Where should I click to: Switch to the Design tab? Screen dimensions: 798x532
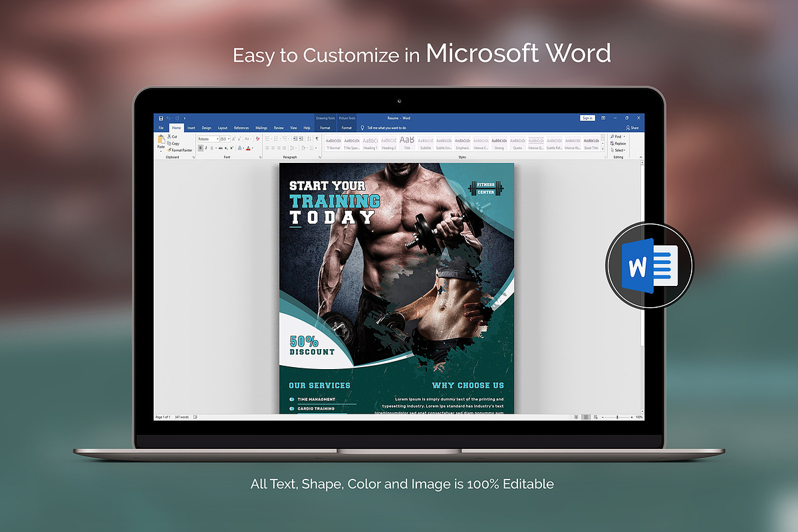(206, 128)
